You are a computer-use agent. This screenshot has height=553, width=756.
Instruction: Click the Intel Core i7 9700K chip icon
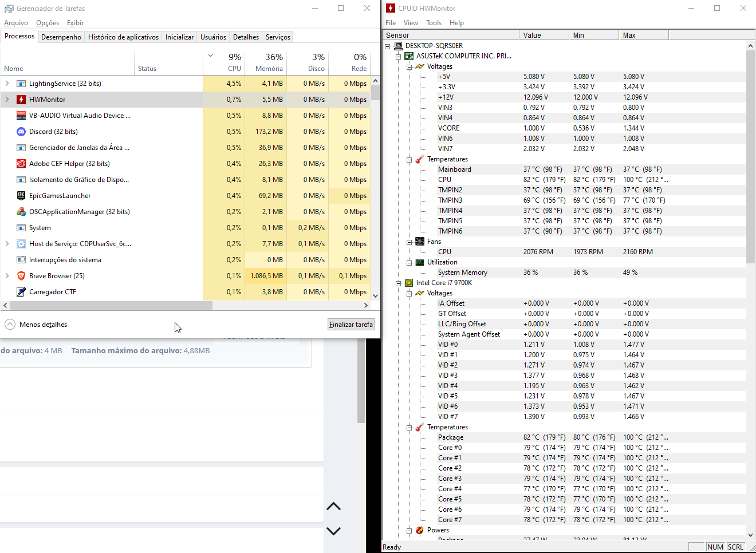coord(409,283)
